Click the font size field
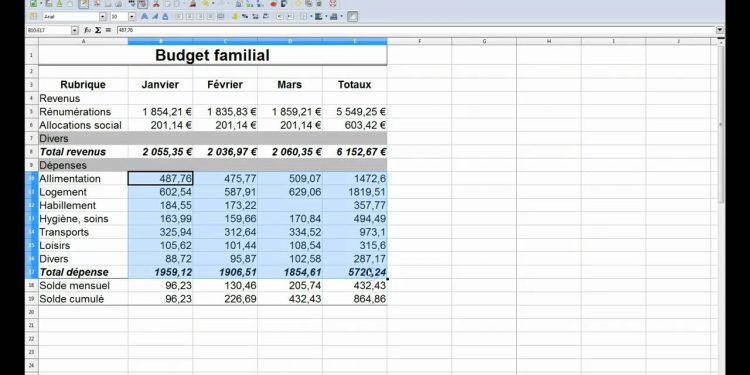This screenshot has width=750, height=375. (119, 16)
